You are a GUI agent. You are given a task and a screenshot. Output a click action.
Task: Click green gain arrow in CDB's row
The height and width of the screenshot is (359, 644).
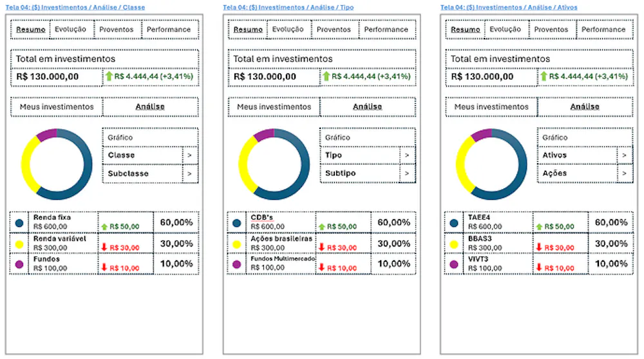click(x=321, y=227)
